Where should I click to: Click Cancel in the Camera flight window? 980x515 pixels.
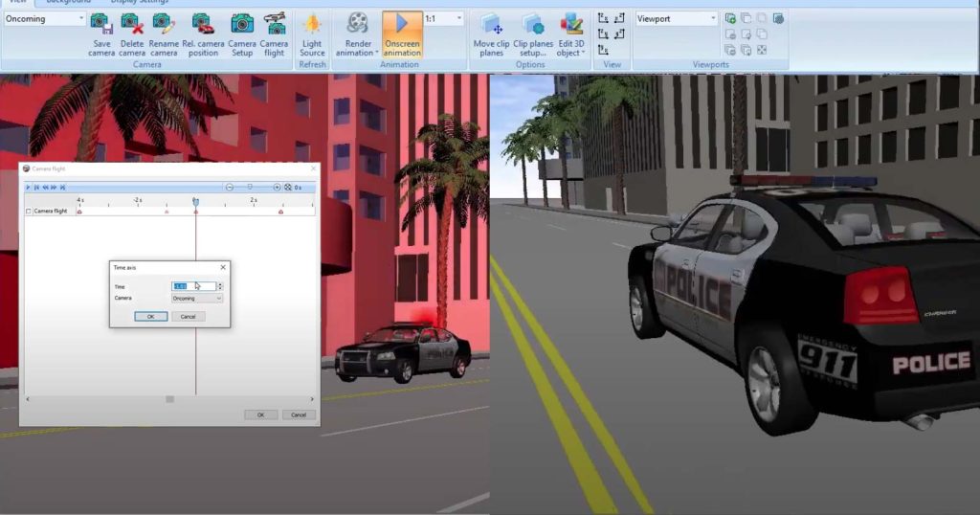click(299, 415)
